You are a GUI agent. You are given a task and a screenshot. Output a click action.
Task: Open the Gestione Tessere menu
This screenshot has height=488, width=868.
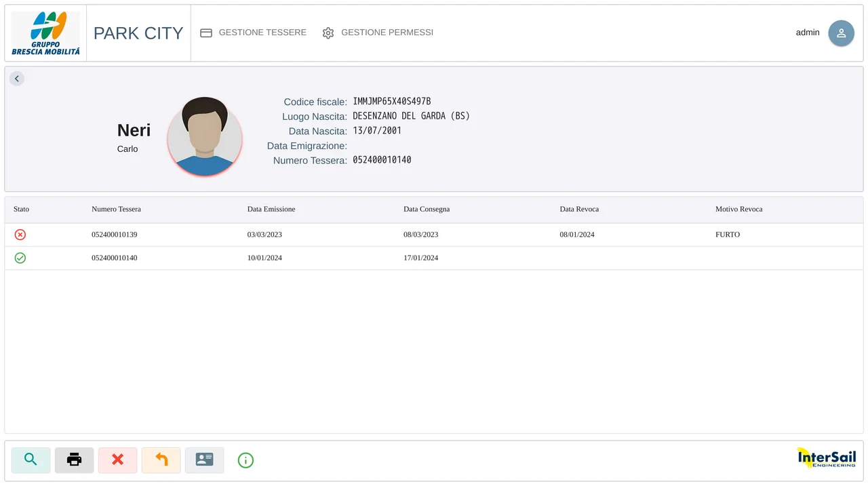click(254, 33)
